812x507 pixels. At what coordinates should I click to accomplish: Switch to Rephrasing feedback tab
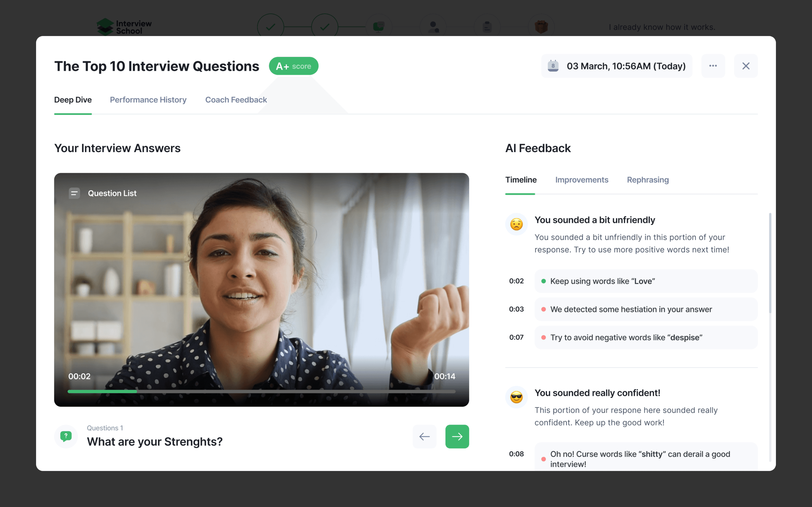648,180
